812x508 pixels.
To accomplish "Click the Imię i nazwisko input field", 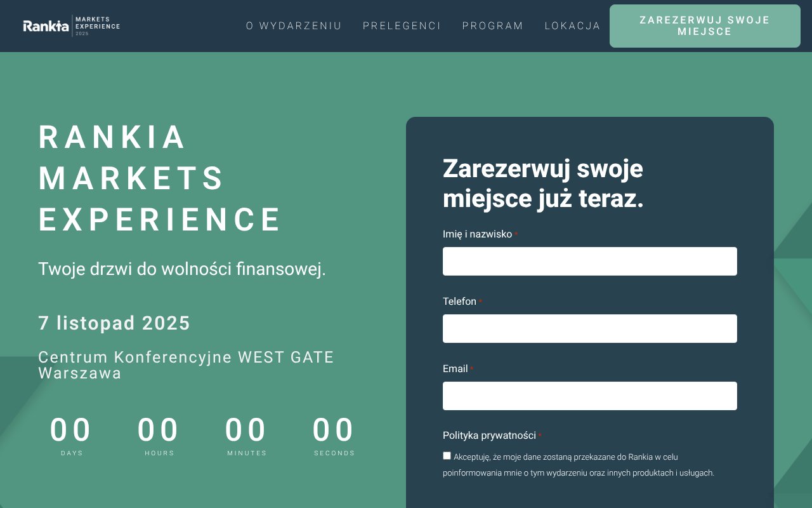I will click(x=589, y=261).
